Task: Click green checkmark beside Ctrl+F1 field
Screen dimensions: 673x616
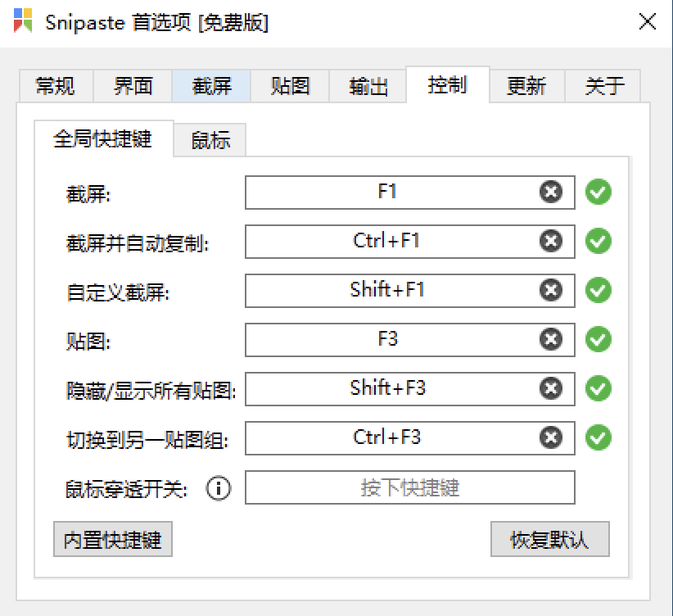Action: (x=598, y=241)
